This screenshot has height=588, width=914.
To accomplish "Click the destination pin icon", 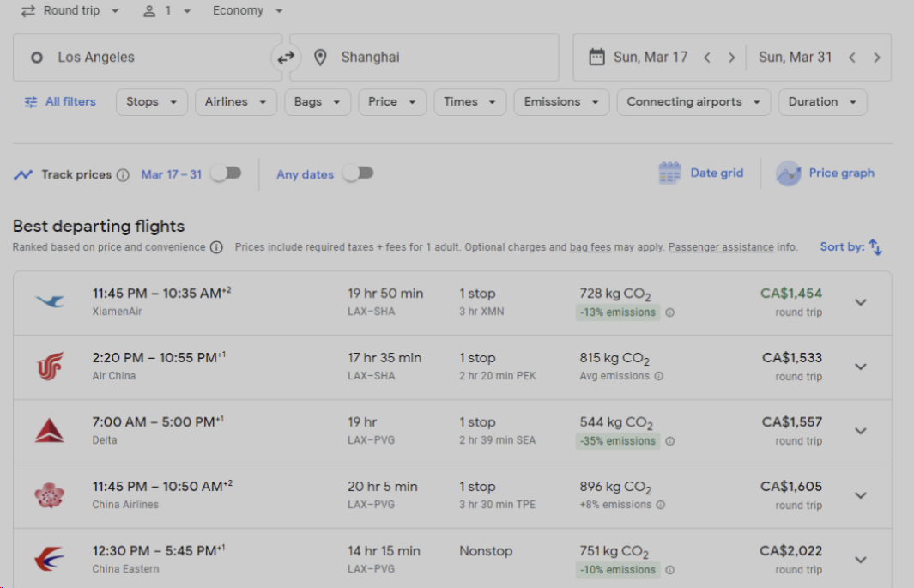I will [320, 58].
